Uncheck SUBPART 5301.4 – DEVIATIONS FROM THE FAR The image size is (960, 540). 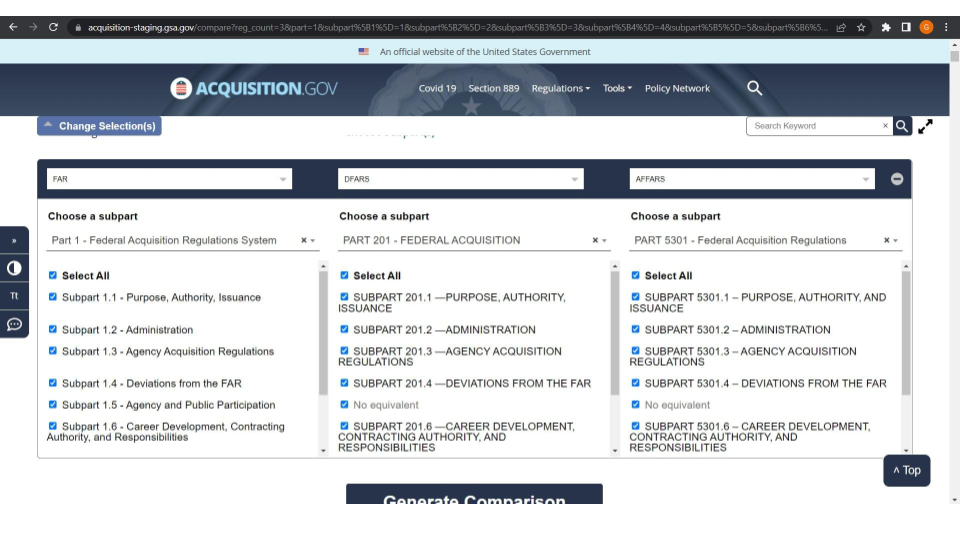point(636,383)
